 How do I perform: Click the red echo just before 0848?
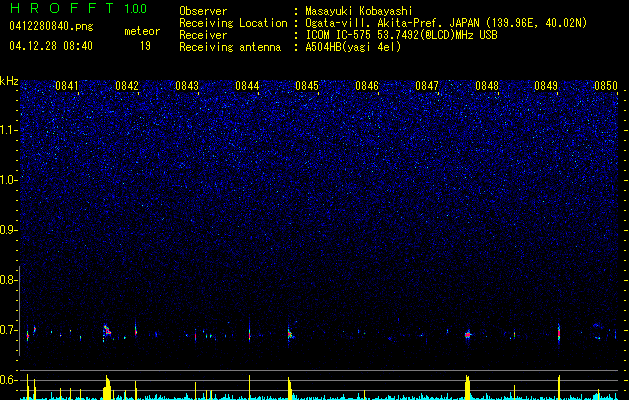pos(467,334)
